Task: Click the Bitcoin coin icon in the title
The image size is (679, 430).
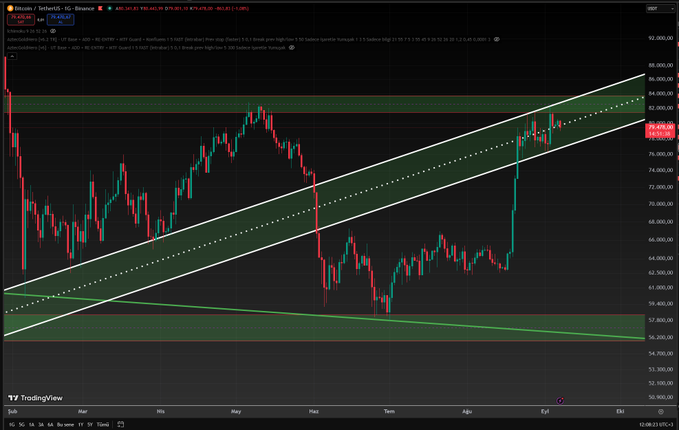Action: tap(10, 8)
